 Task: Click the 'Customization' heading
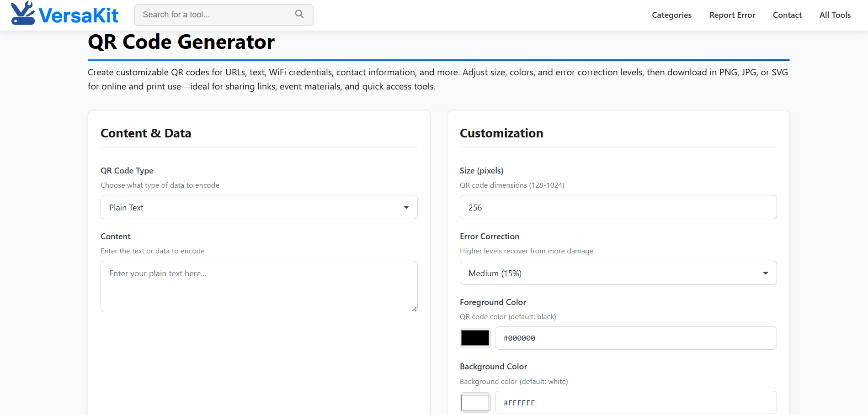tap(501, 133)
